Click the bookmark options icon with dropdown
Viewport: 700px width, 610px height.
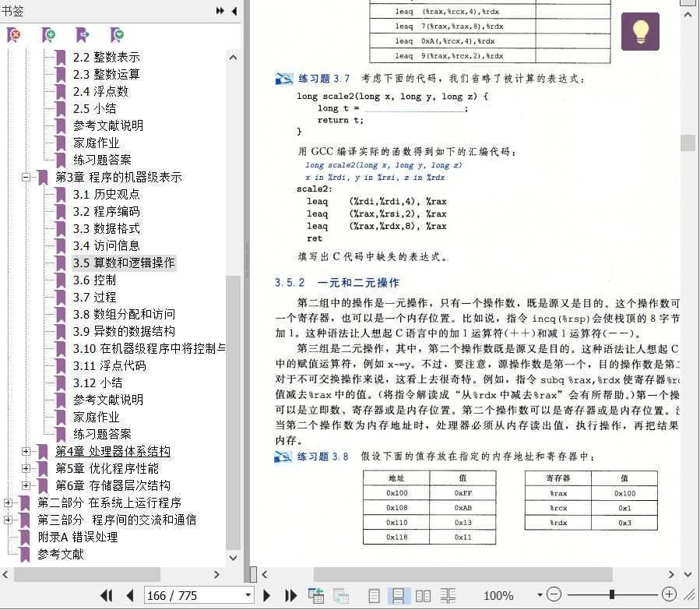tap(117, 35)
